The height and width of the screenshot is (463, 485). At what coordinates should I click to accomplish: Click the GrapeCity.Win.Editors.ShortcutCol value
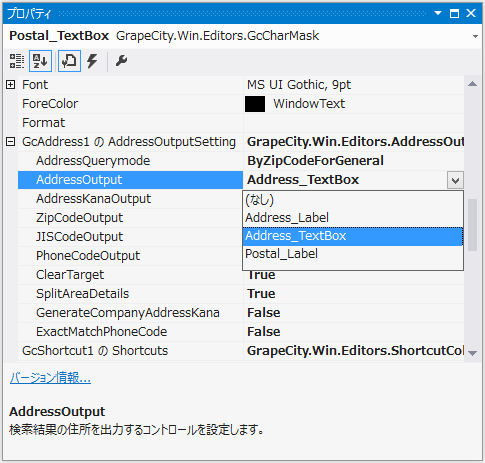point(354,351)
